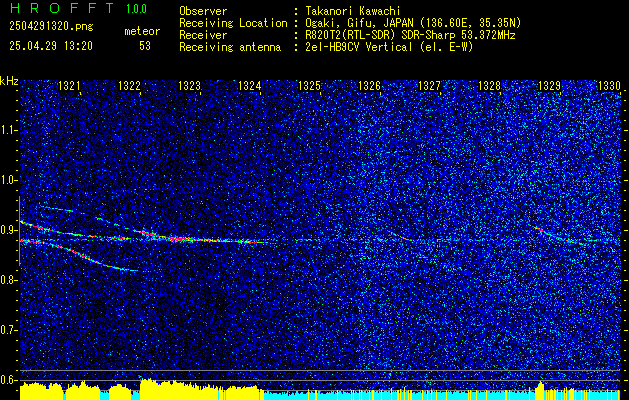Select the meteor count 53
This screenshot has height=400, width=629.
pyautogui.click(x=145, y=46)
